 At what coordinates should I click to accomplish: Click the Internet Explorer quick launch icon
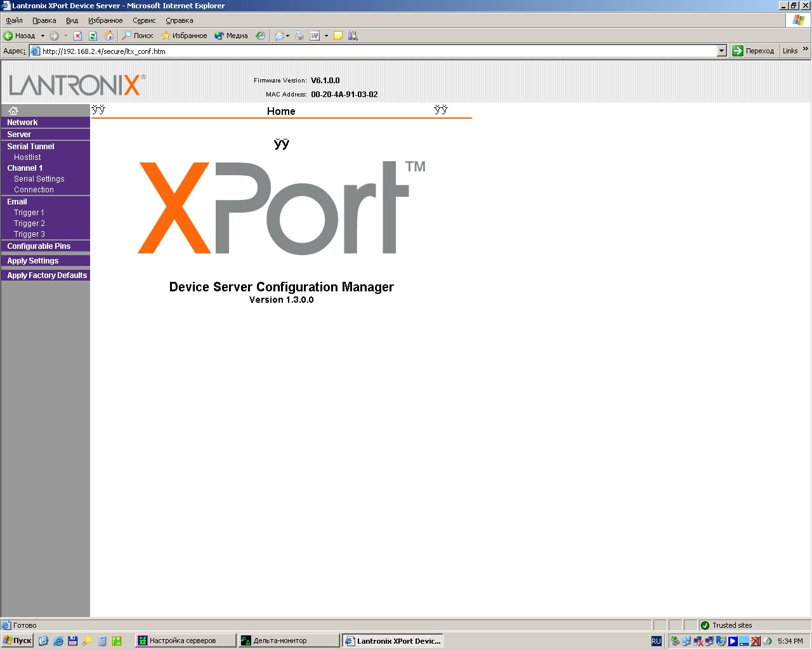pos(58,641)
